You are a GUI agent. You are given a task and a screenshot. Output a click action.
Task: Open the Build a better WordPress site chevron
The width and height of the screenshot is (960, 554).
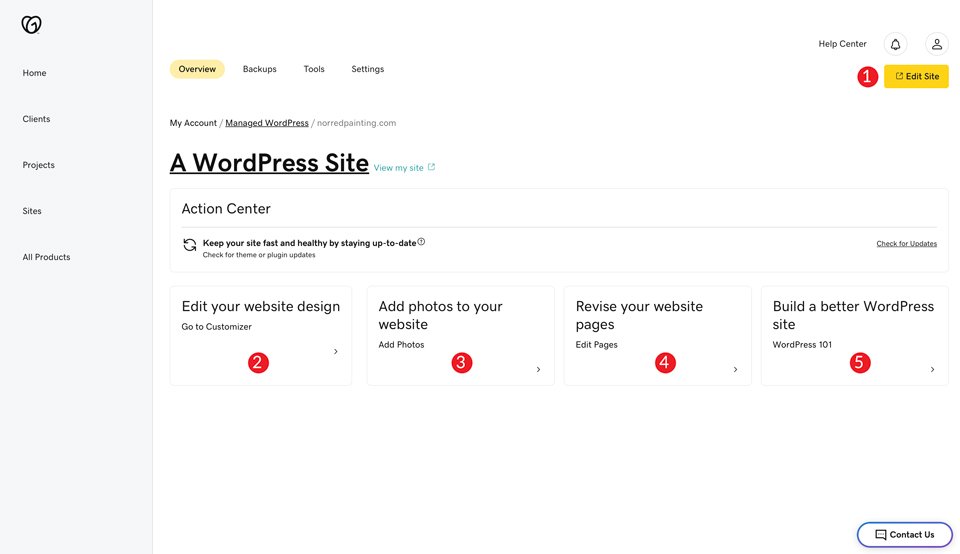click(x=932, y=369)
